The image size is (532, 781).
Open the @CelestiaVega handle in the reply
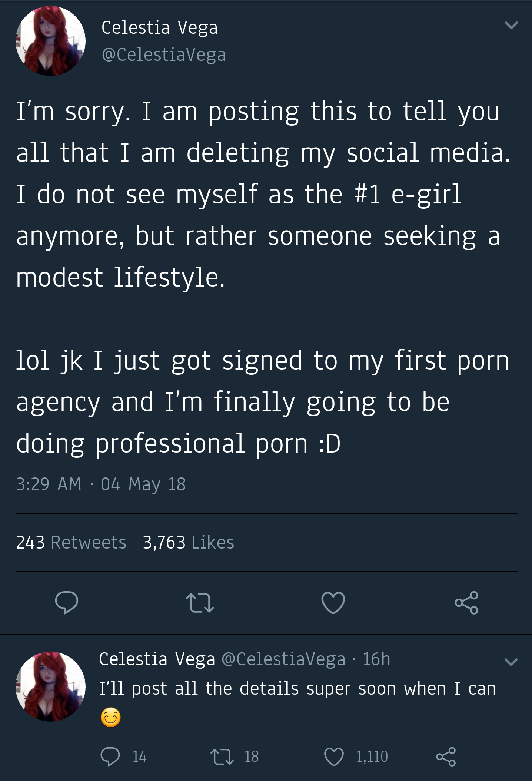283,659
